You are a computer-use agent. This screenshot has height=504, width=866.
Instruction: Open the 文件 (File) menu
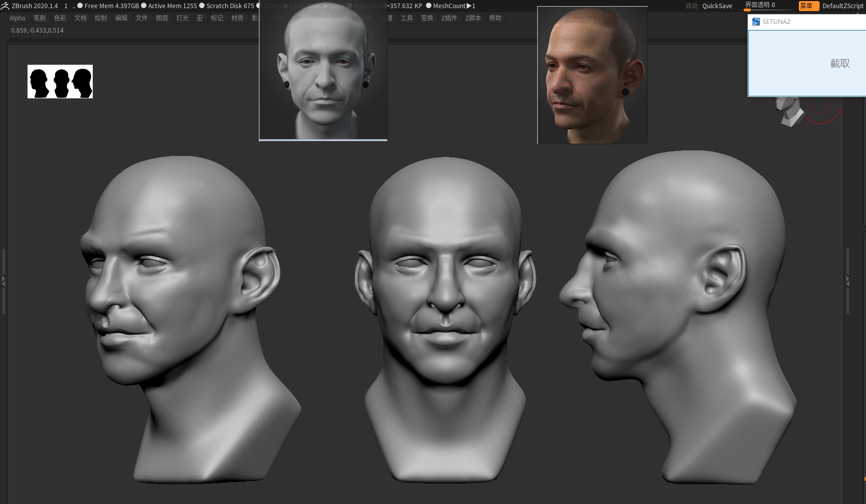(x=142, y=18)
